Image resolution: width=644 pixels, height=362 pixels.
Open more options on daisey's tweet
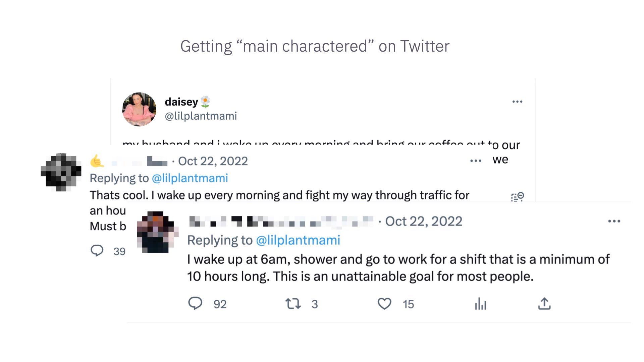coord(517,102)
